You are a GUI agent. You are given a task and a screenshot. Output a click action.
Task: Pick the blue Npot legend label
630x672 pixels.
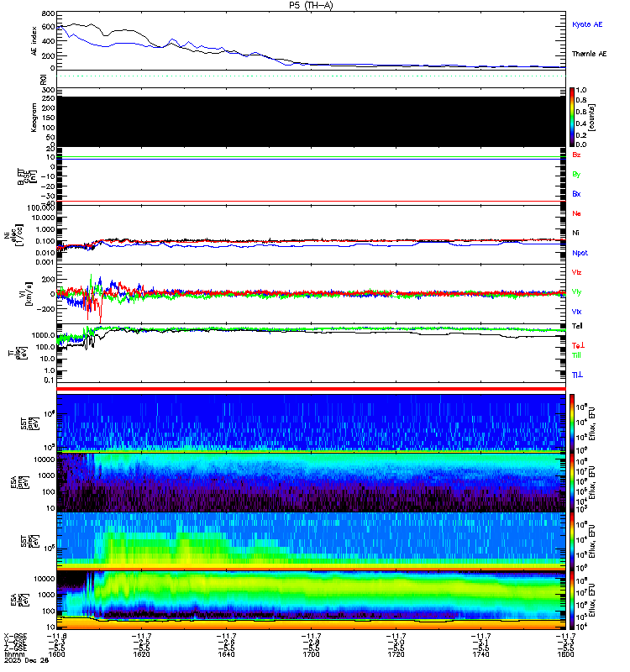pyautogui.click(x=580, y=253)
